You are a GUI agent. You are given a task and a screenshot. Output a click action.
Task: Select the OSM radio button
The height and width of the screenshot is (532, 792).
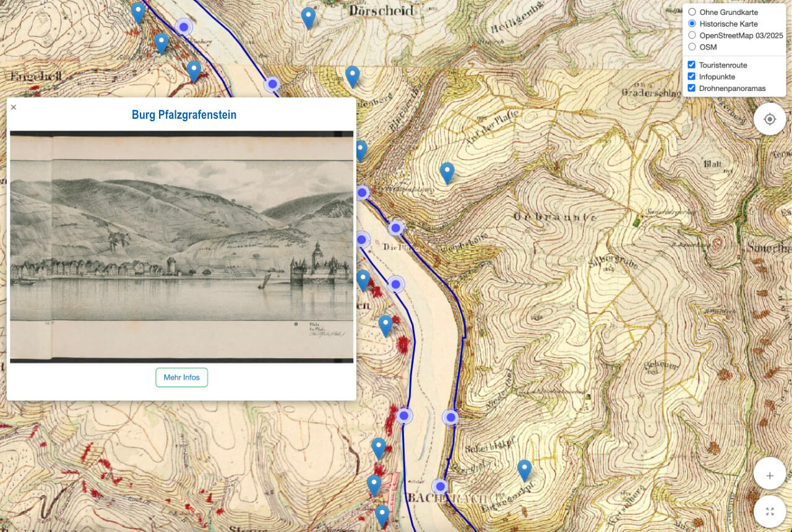pyautogui.click(x=692, y=47)
